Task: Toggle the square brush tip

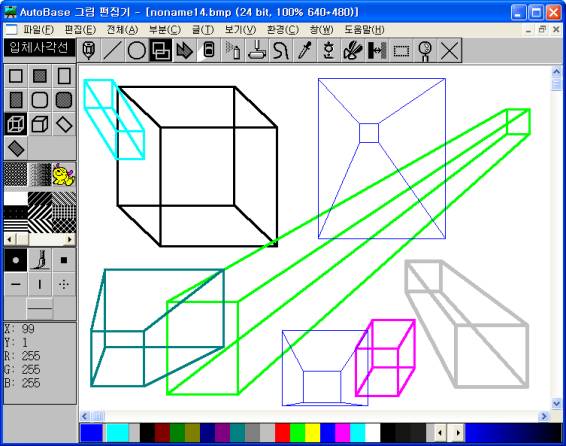Action: coord(64,260)
